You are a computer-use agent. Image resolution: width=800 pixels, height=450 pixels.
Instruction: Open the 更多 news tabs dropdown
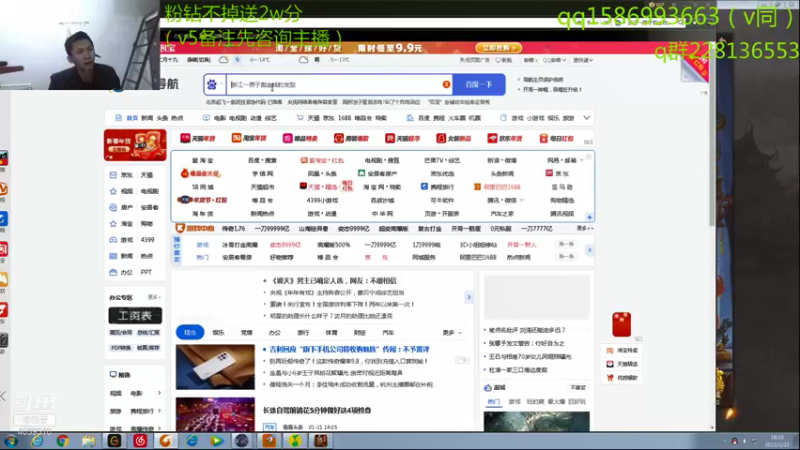tap(452, 333)
